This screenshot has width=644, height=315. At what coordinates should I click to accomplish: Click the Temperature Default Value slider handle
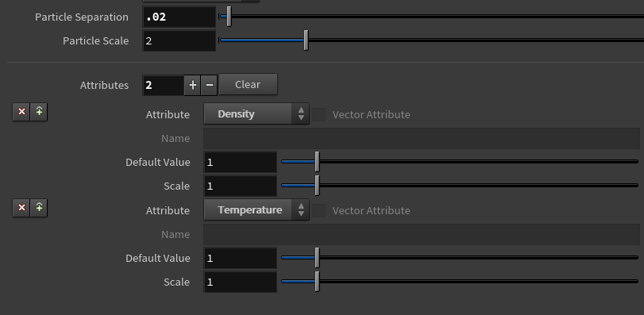pyautogui.click(x=317, y=258)
